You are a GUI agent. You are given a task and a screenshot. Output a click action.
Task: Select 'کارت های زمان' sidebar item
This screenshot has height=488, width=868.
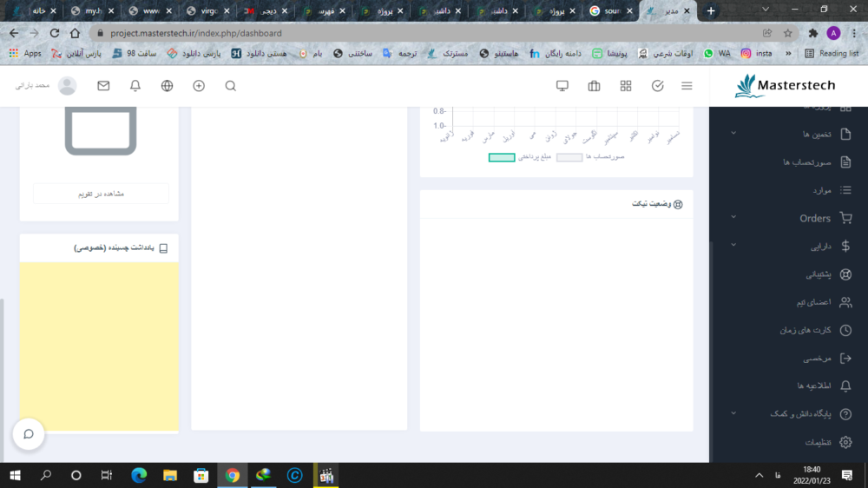pos(807,330)
